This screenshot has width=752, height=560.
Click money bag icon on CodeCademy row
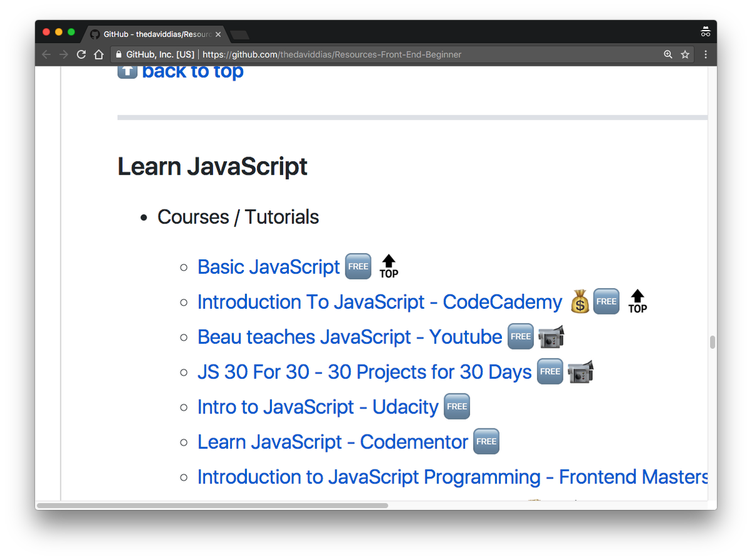click(x=580, y=302)
